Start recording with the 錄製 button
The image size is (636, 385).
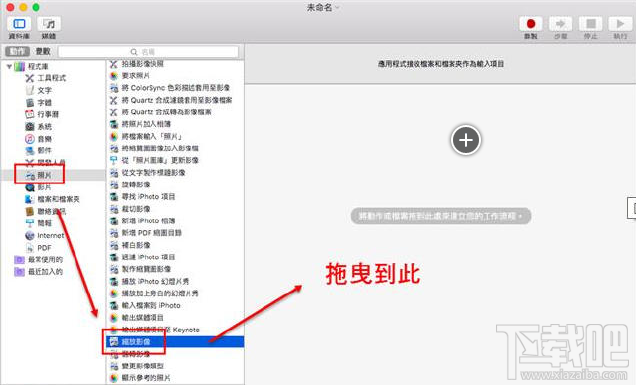pyautogui.click(x=531, y=24)
